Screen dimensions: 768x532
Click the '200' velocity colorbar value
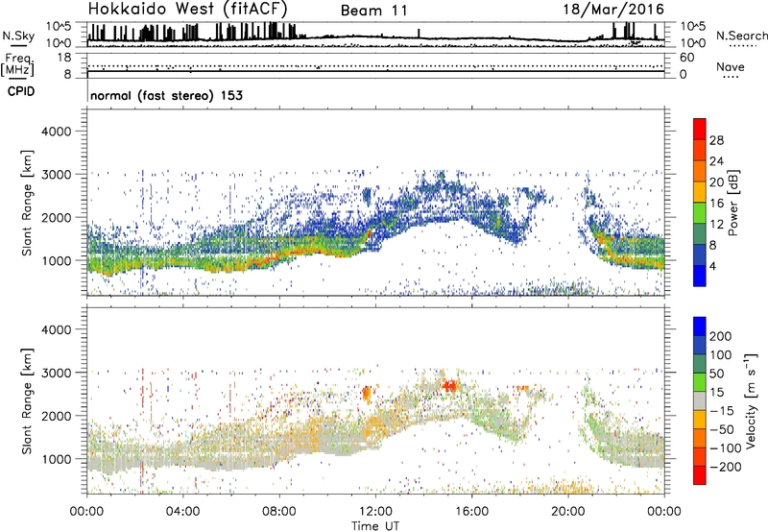point(721,336)
